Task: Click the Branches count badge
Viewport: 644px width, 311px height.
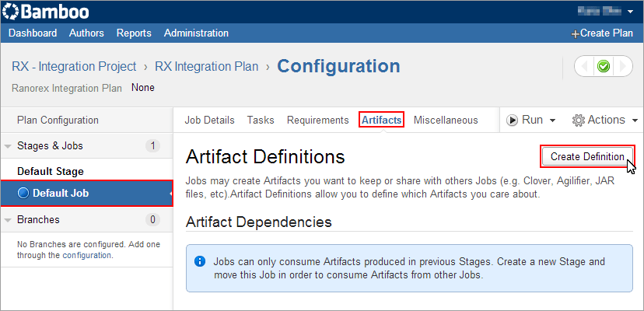Action: point(152,220)
